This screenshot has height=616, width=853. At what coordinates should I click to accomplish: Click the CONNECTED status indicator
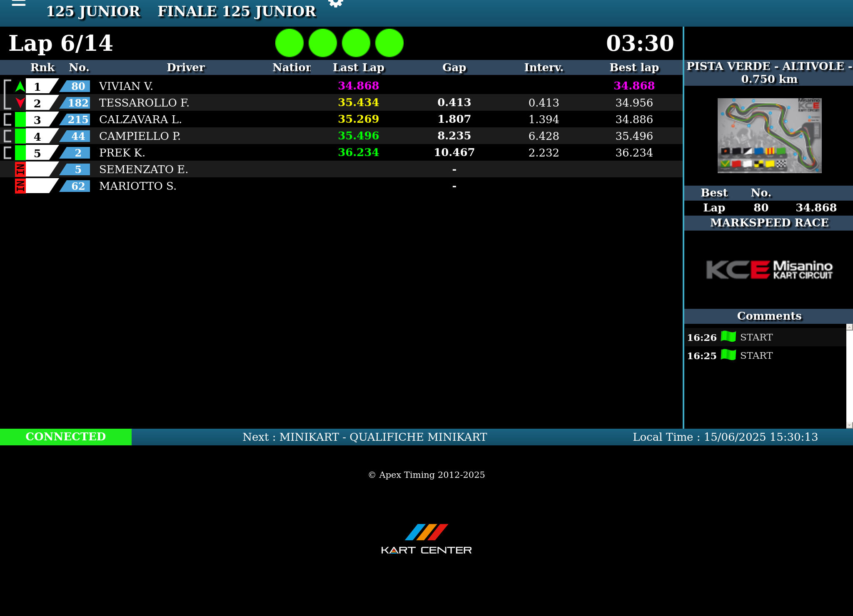[x=66, y=437]
